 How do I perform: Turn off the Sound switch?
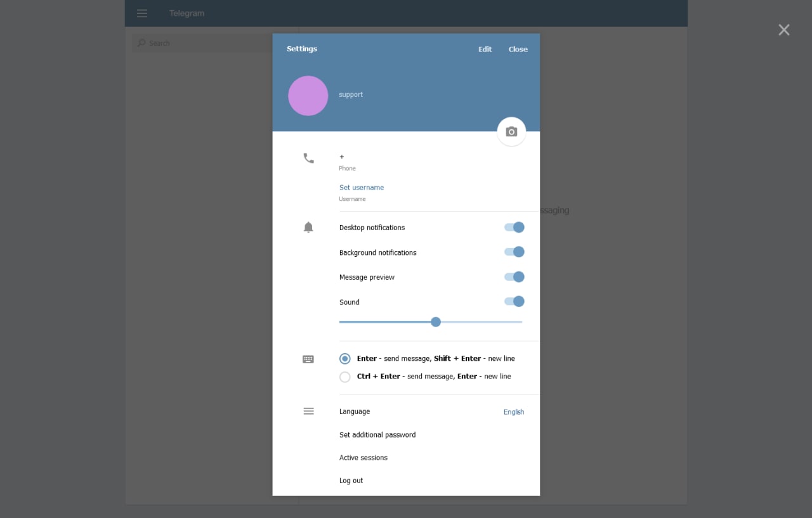click(514, 301)
